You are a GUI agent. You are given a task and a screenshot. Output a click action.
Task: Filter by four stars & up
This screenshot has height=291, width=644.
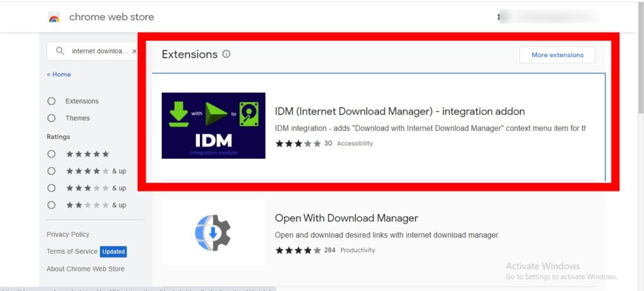coord(52,171)
